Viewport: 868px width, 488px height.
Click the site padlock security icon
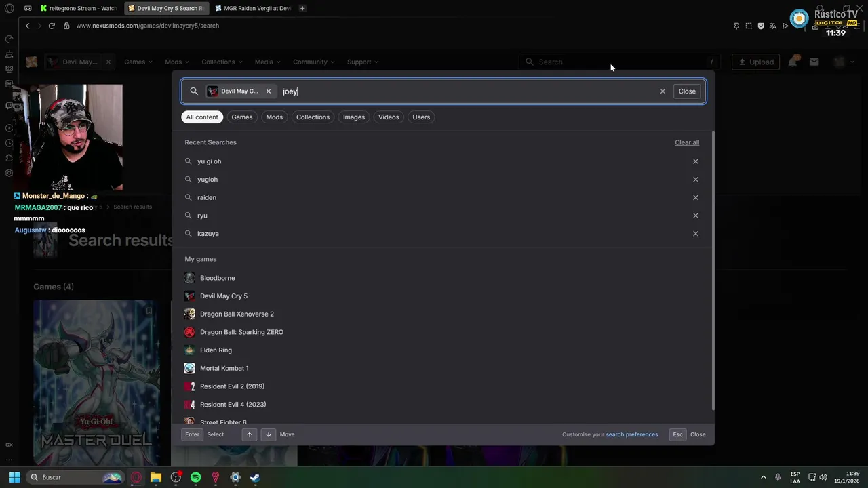[x=66, y=26]
